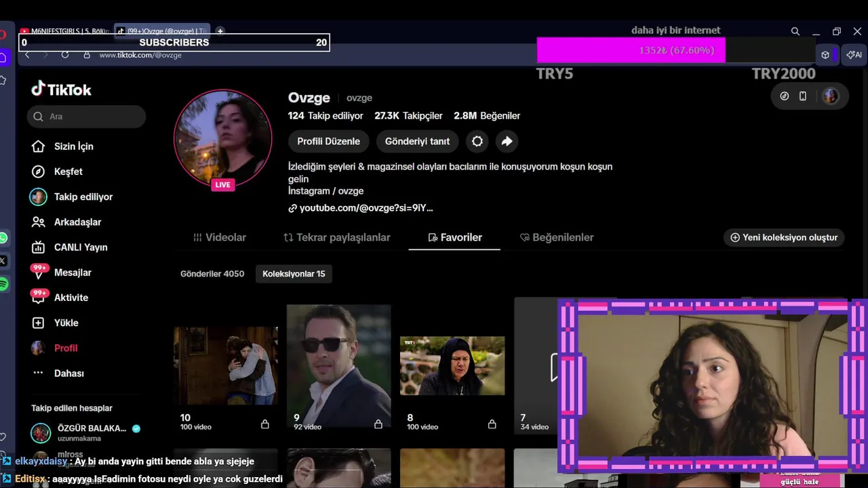Click lock icon on collection 9
Screen dimensions: 868x488
378,424
